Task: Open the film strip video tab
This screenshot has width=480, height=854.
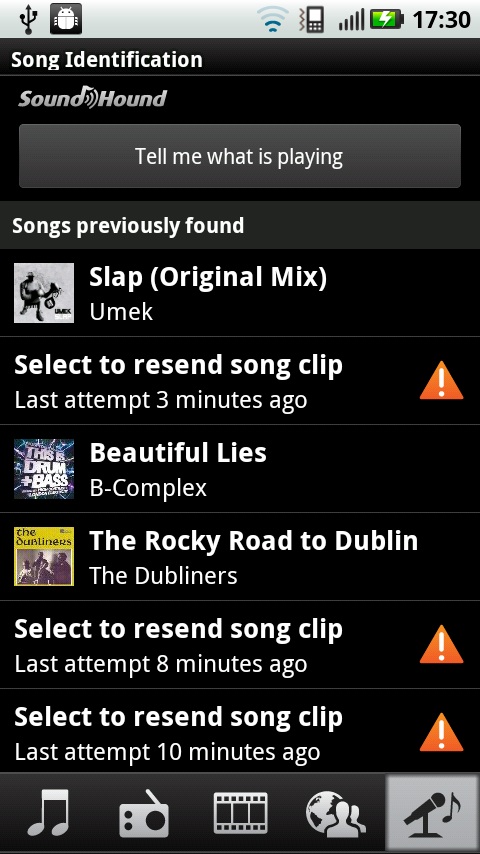Action: tap(240, 812)
